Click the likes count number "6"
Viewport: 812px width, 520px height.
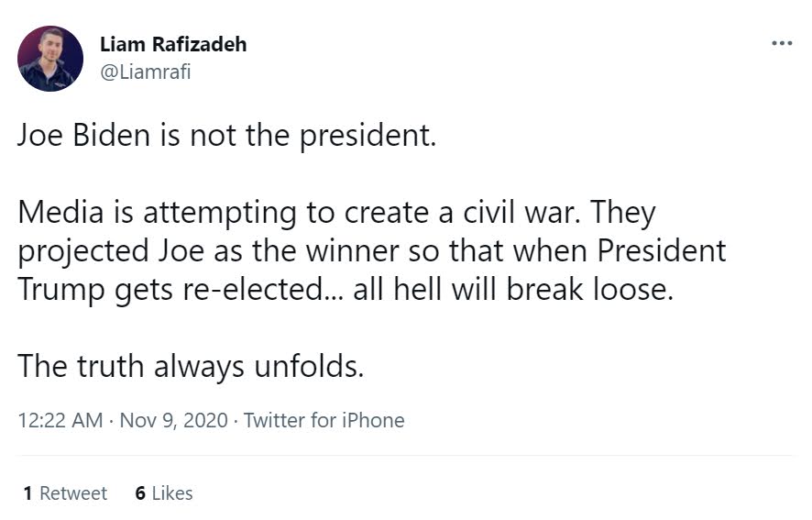pos(140,493)
